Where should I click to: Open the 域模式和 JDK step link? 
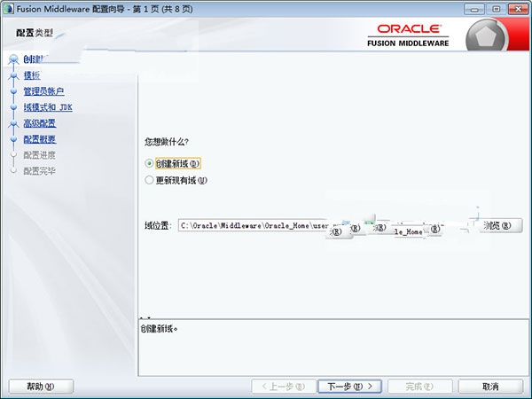(48, 107)
